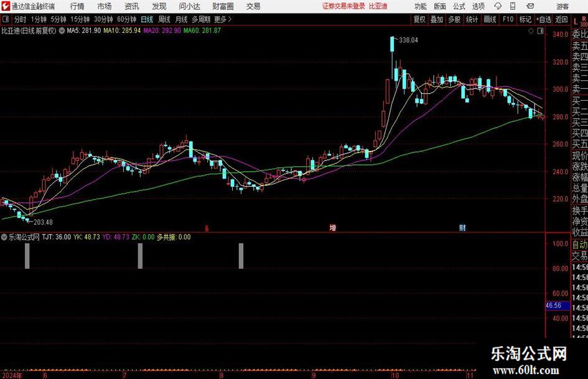The width and height of the screenshot is (588, 379).
Task: Click the MA60: 281.87 indicator value
Action: pos(202,30)
